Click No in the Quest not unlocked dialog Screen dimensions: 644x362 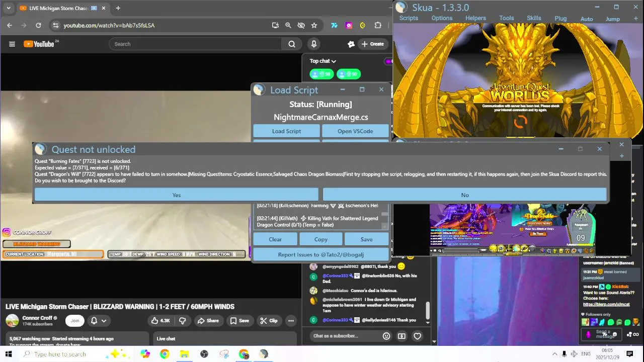pos(464,195)
